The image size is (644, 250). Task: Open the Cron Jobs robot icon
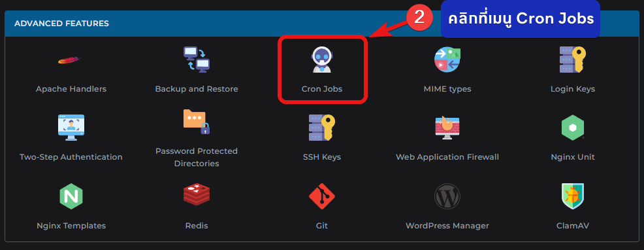(322, 60)
